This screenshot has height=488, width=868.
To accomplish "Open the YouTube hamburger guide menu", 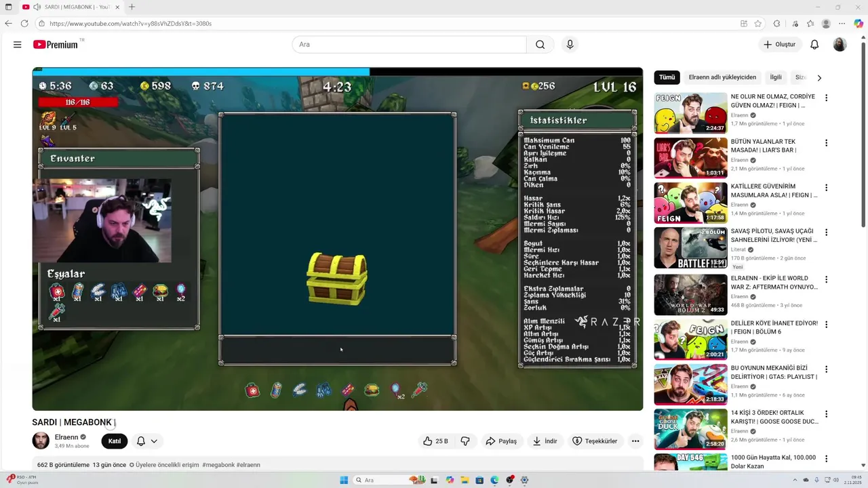I will tap(17, 45).
